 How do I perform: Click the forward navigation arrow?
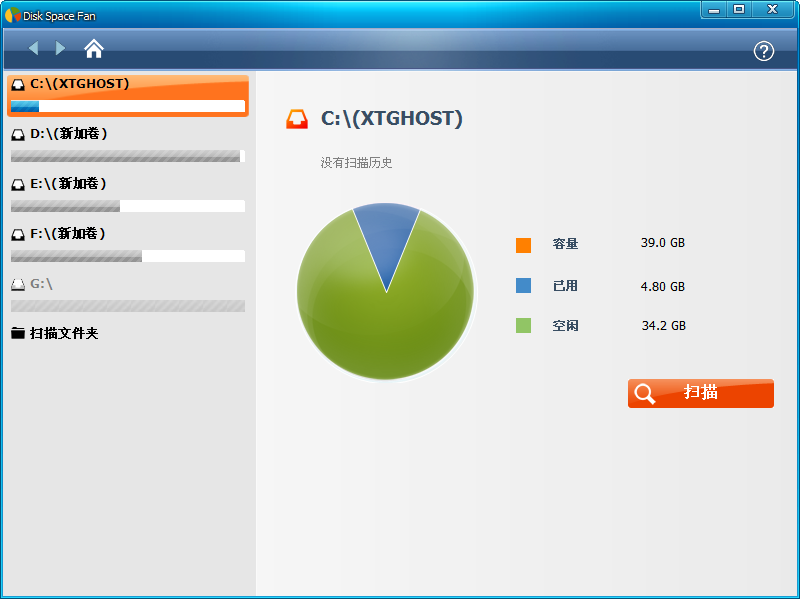coord(61,48)
